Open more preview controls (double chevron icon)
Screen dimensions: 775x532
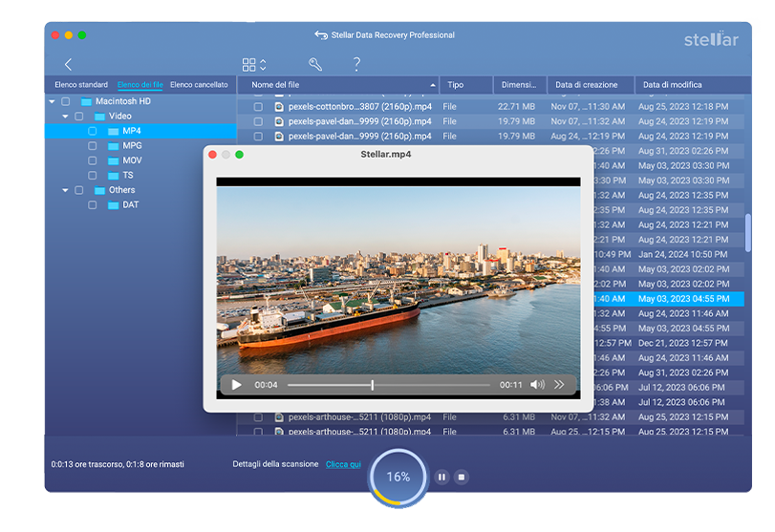coord(559,385)
